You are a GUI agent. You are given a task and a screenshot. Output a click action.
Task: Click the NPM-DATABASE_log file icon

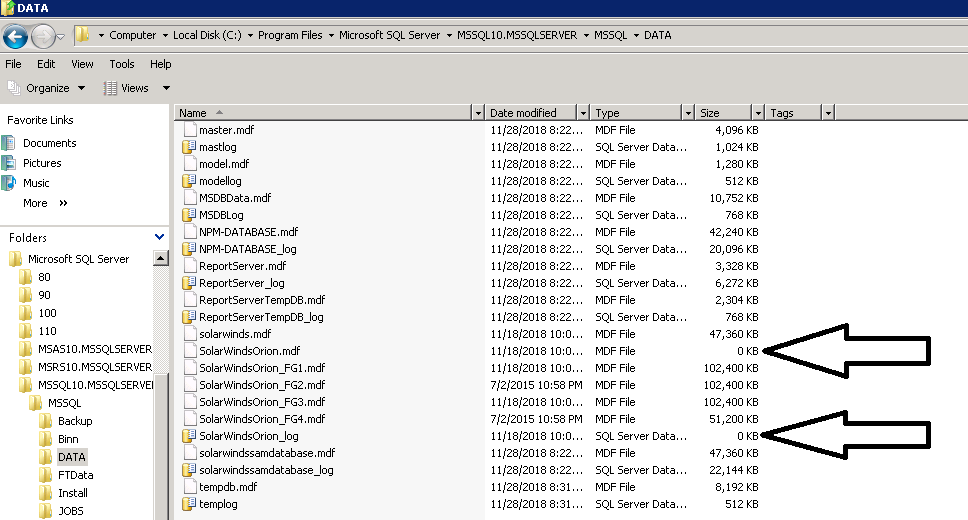click(189, 249)
